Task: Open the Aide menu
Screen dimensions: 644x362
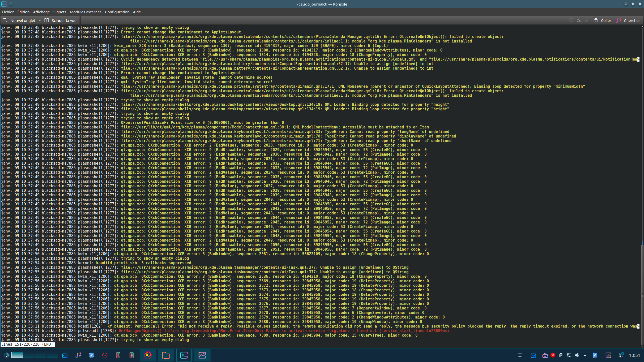Action: pyautogui.click(x=137, y=12)
